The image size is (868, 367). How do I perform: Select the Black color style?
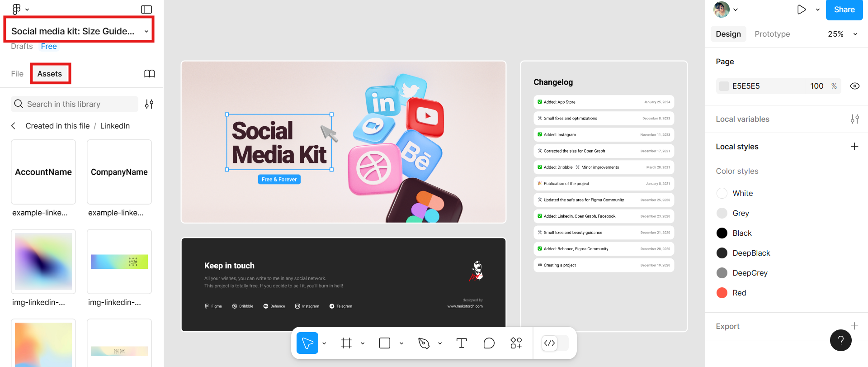pyautogui.click(x=734, y=233)
